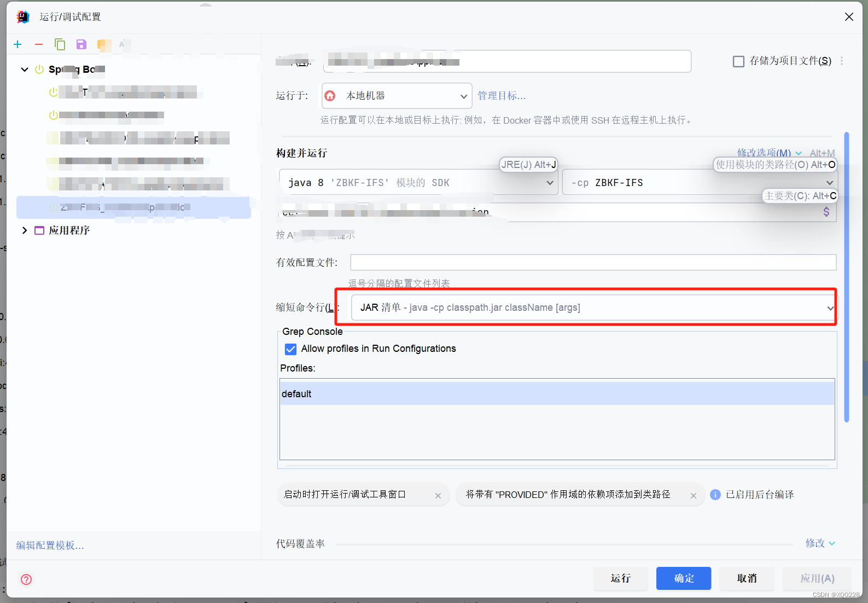Click the Cancel button
Image resolution: width=868 pixels, height=603 pixels.
pos(747,578)
